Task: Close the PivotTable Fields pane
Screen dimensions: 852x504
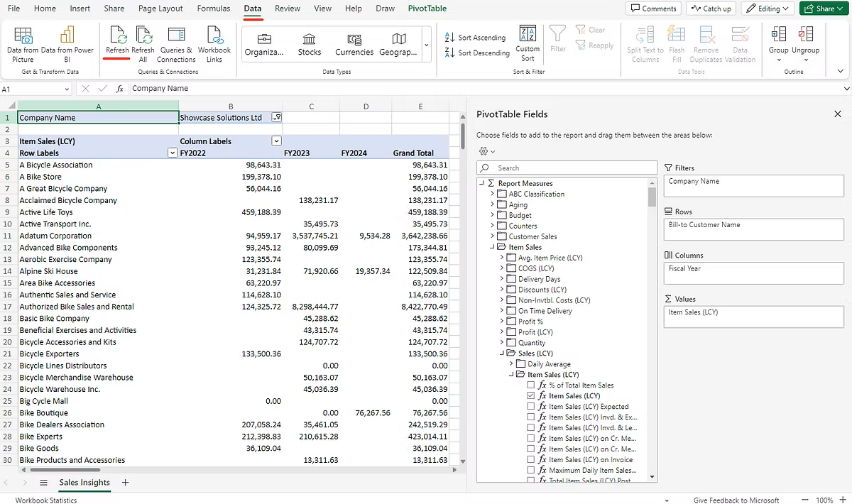Action: tap(838, 114)
